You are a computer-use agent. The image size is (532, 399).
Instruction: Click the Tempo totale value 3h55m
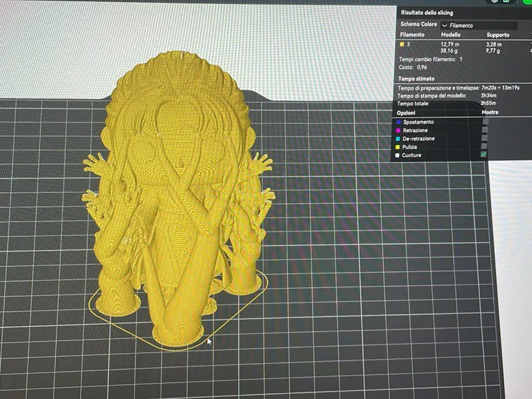[488, 103]
